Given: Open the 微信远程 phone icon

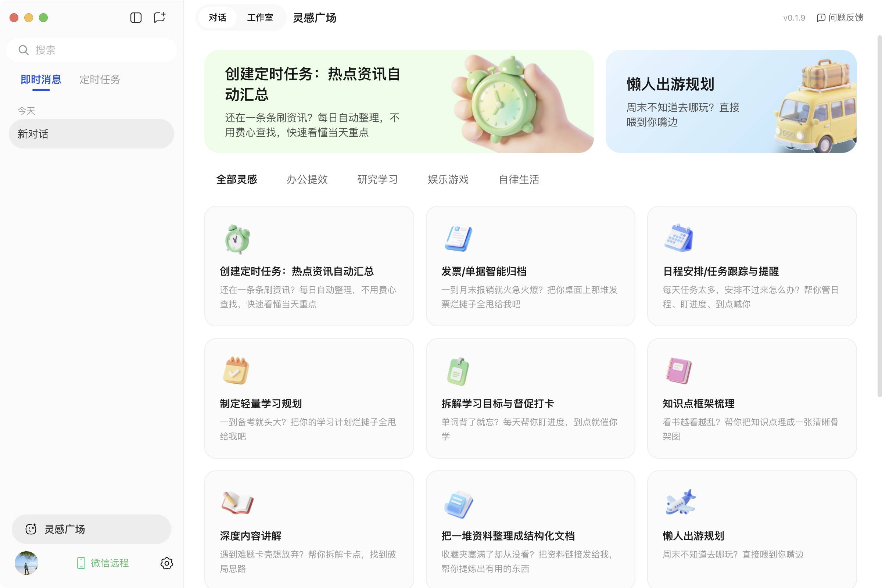Looking at the screenshot, I should click(x=81, y=563).
